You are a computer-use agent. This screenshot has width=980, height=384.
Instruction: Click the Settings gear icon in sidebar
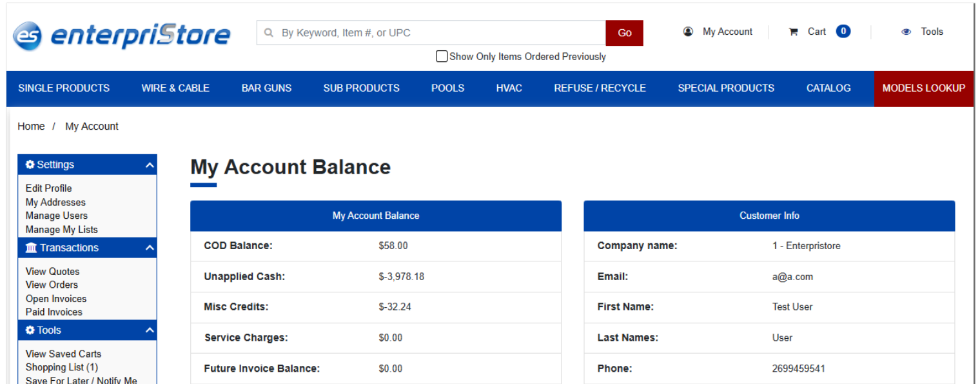30,165
